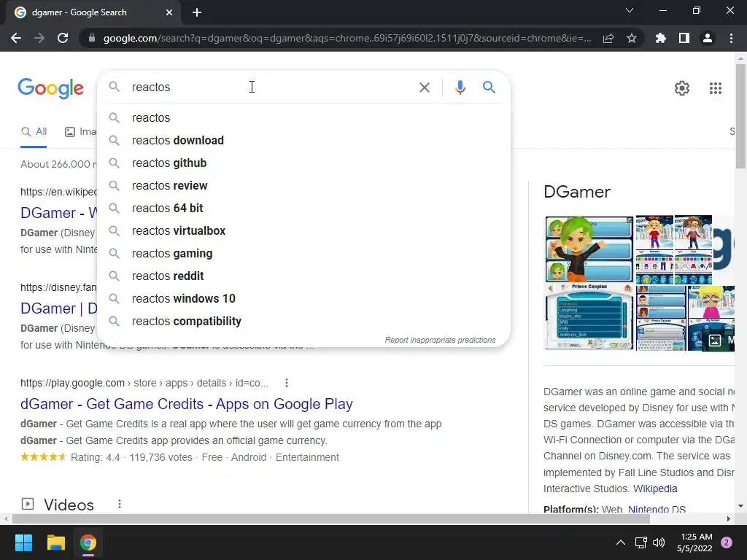The height and width of the screenshot is (560, 747).
Task: Start voice search with the microphone
Action: point(460,87)
